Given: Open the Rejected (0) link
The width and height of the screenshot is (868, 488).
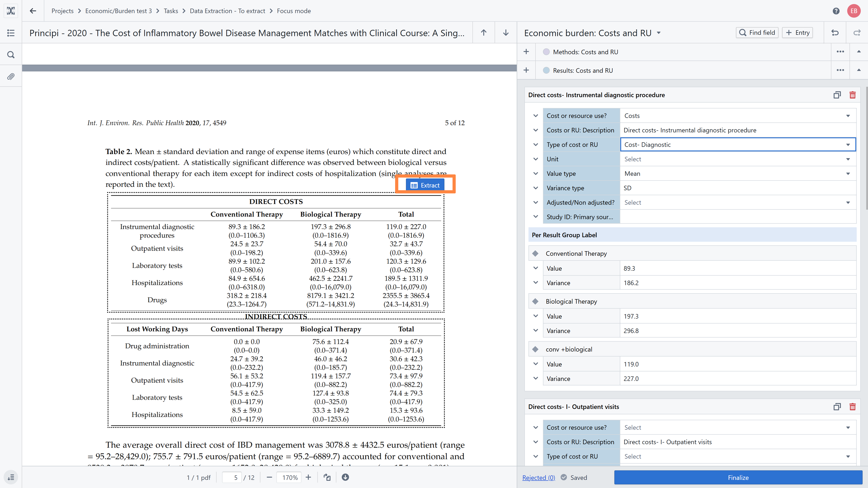Looking at the screenshot, I should 538,477.
